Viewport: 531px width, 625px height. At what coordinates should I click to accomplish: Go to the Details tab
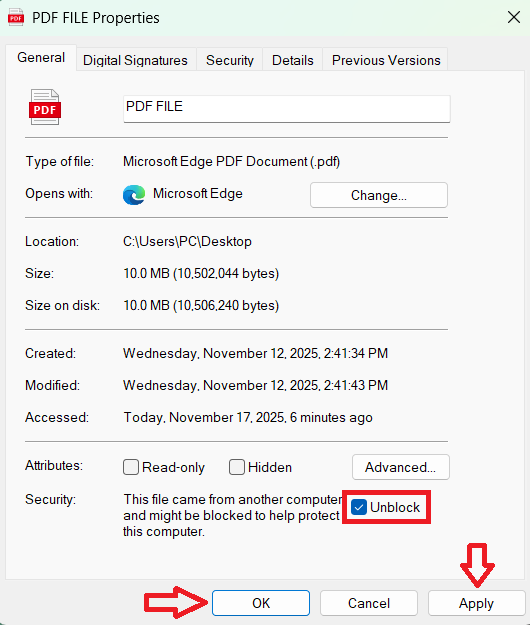pos(293,60)
